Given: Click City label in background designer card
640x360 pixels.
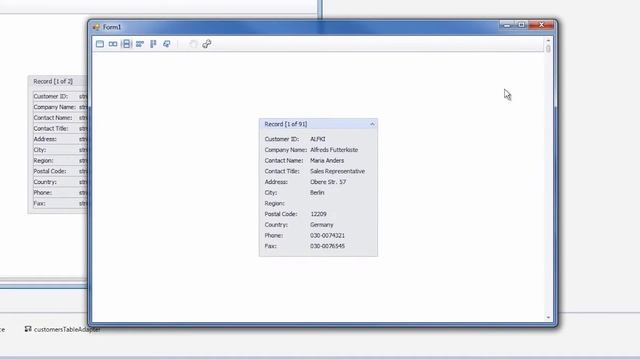Looking at the screenshot, I should pyautogui.click(x=40, y=150).
